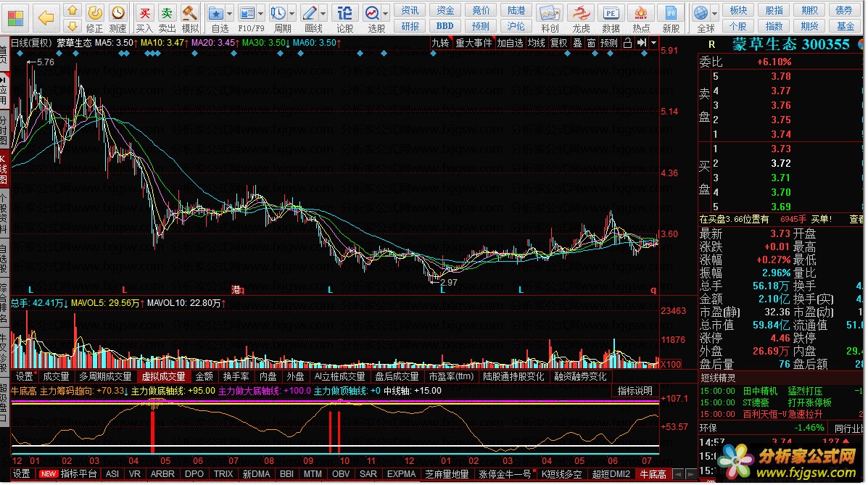The width and height of the screenshot is (868, 485).
Task: Open 设置 on the volume tab row
Action: click(x=25, y=376)
